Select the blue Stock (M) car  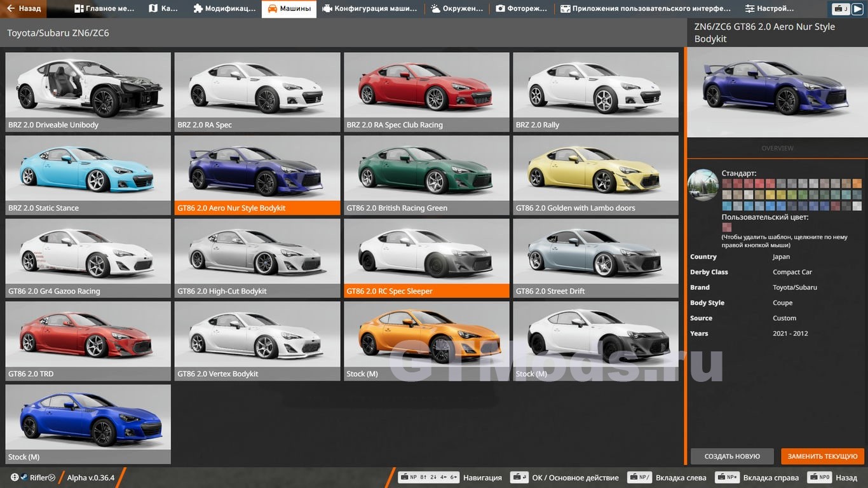pos(88,424)
